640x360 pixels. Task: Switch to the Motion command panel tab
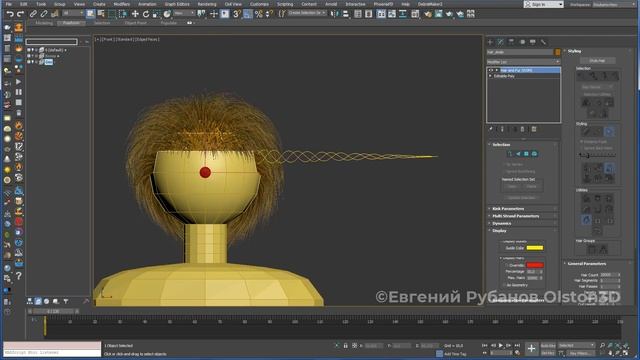coord(522,42)
